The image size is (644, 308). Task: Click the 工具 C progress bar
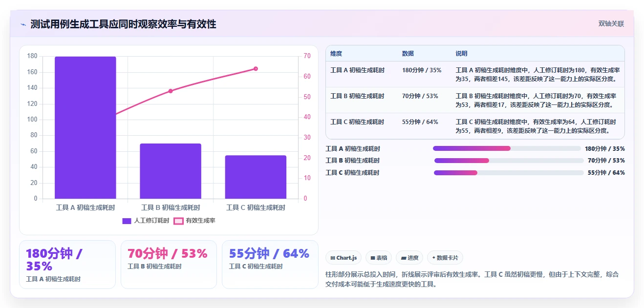pyautogui.click(x=509, y=173)
